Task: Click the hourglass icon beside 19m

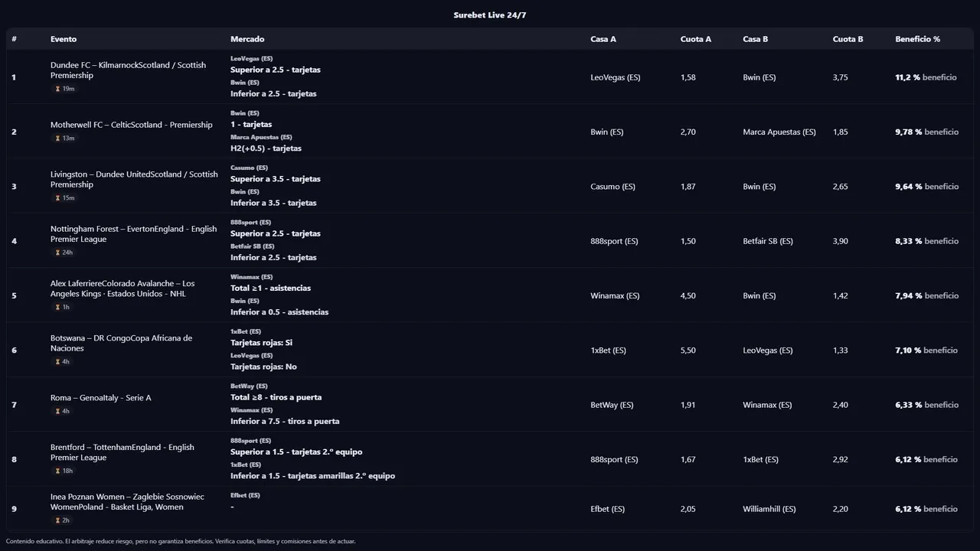Action: tap(57, 89)
